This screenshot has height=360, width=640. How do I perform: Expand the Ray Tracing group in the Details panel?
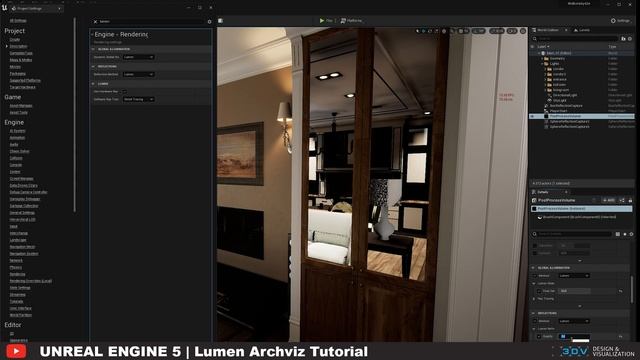pos(534,299)
